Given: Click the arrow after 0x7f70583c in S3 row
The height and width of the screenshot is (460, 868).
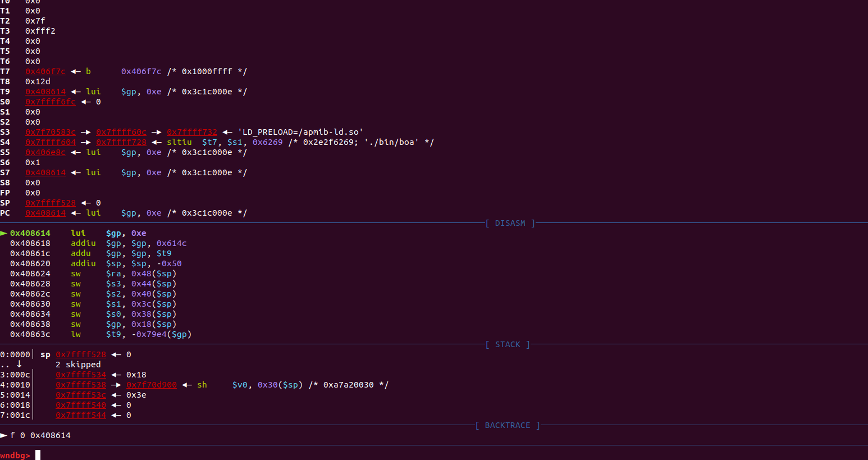Looking at the screenshot, I should click(x=86, y=132).
